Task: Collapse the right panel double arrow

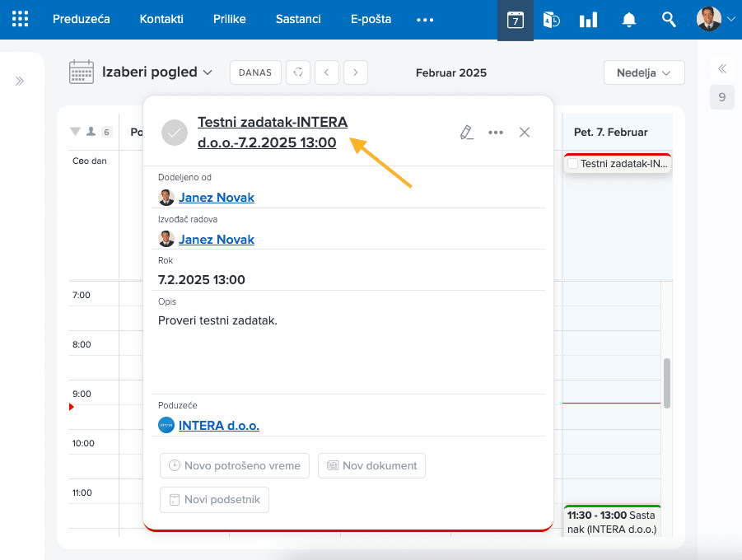Action: coord(722,69)
